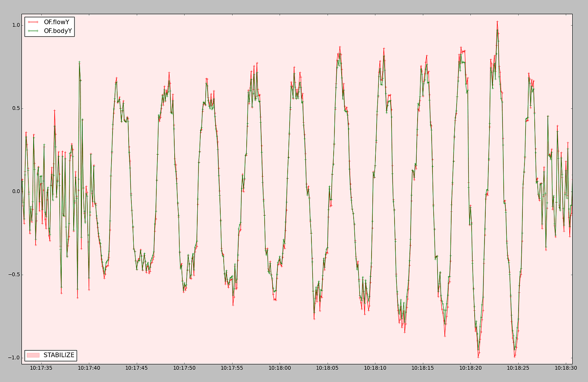The image size is (588, 382).
Task: Click the 10:17:35 time tick label
Action: coord(41,367)
